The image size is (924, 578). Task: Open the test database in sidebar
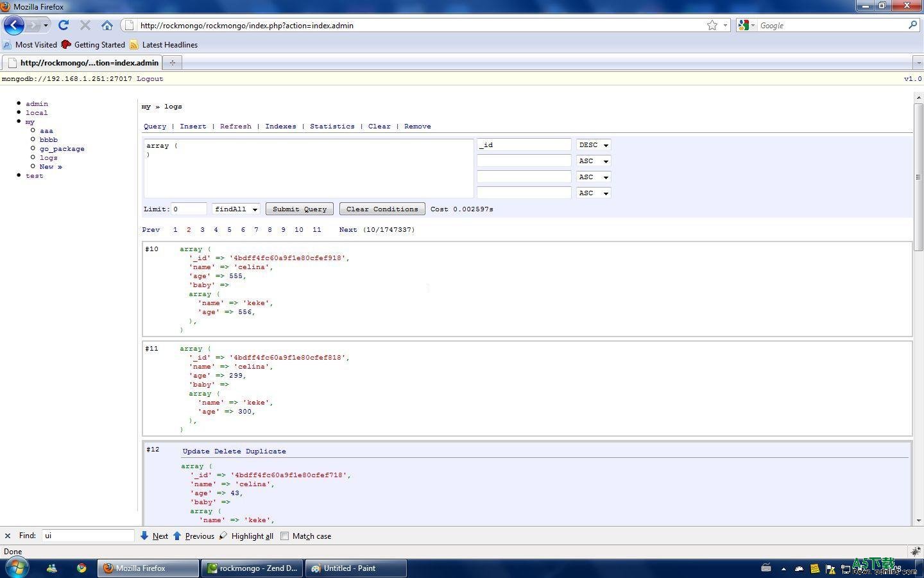[x=35, y=175]
